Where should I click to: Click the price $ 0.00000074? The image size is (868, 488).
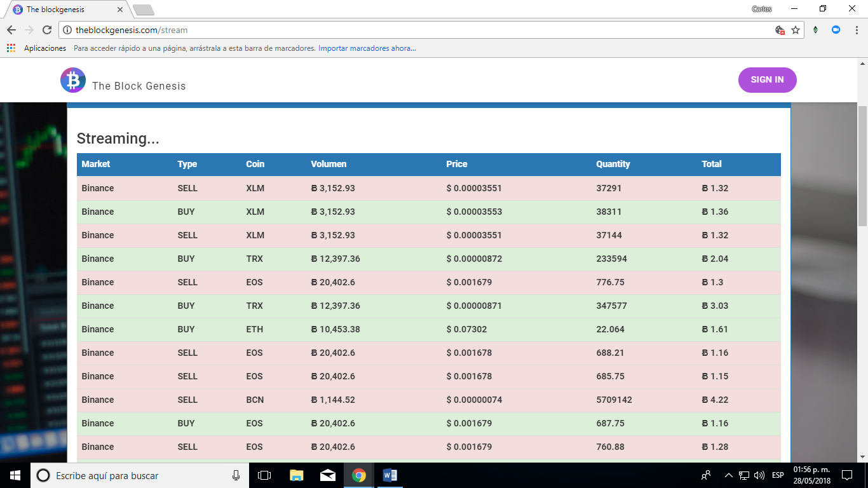pos(474,400)
